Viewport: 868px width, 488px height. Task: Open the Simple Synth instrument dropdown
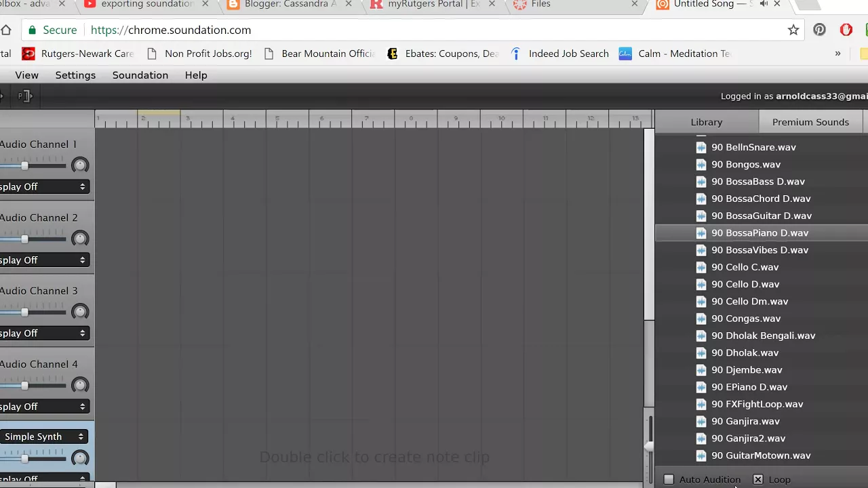44,436
